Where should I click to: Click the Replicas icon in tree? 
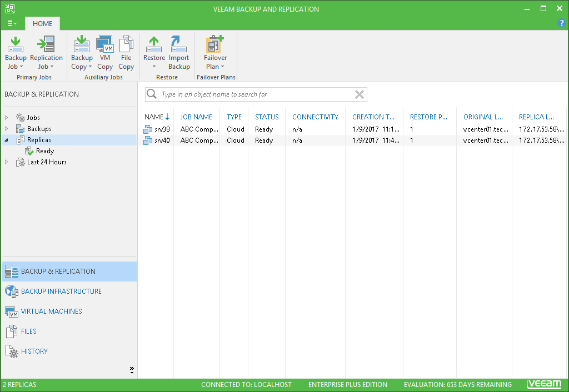pyautogui.click(x=21, y=140)
